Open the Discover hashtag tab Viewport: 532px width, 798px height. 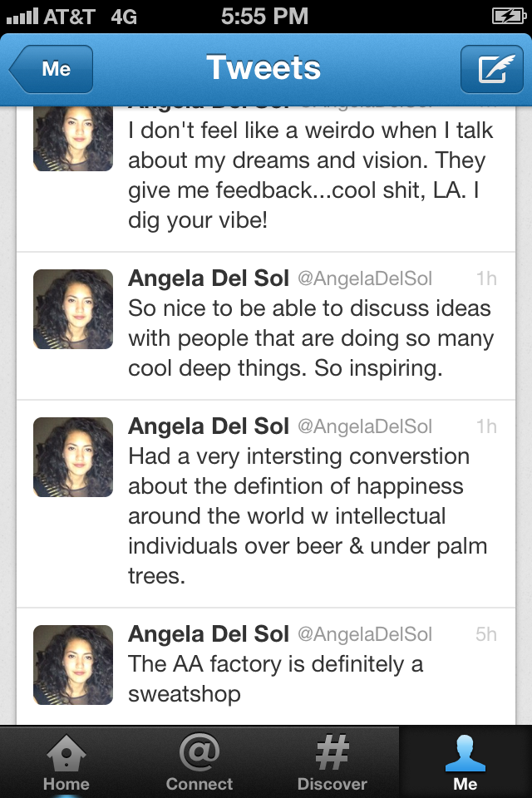[332, 762]
